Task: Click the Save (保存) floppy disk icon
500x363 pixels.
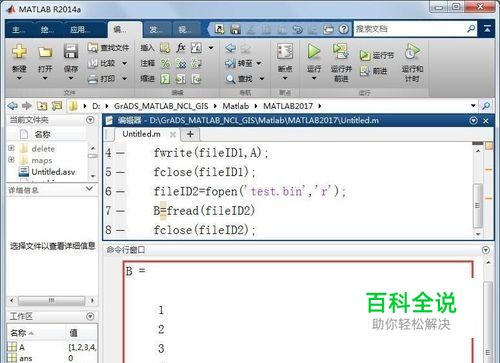Action: click(x=71, y=51)
